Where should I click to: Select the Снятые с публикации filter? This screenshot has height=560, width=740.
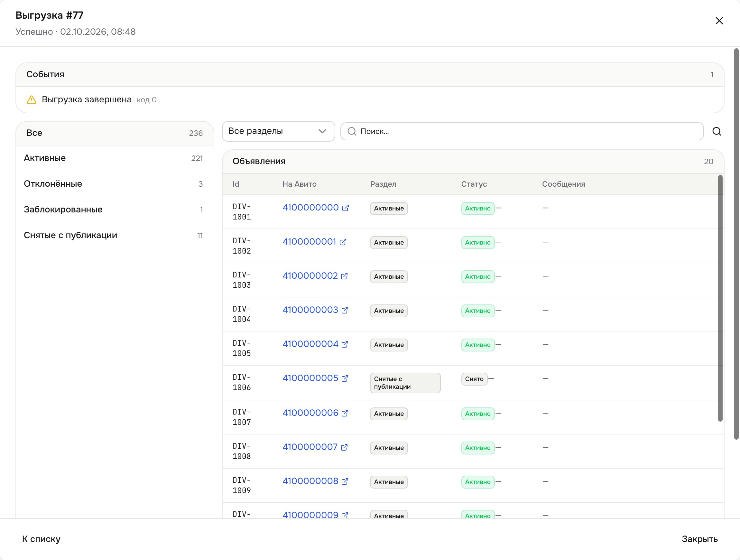pyautogui.click(x=115, y=235)
